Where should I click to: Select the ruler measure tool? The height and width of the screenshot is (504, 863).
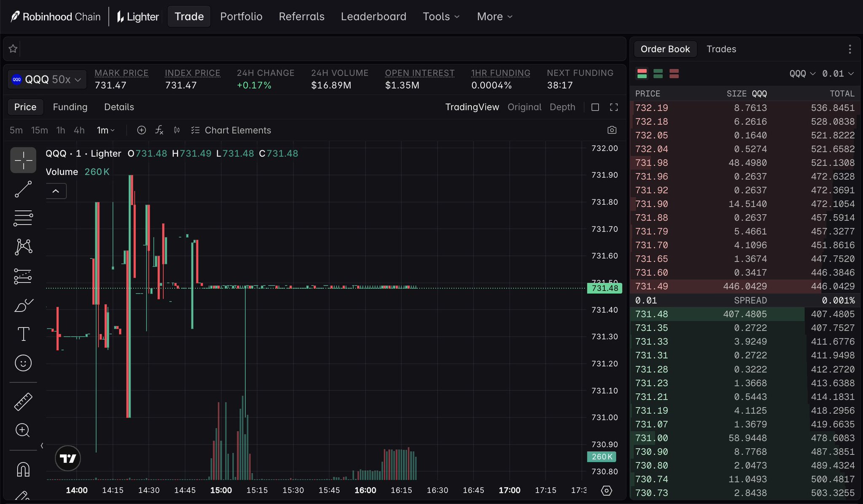click(x=23, y=402)
